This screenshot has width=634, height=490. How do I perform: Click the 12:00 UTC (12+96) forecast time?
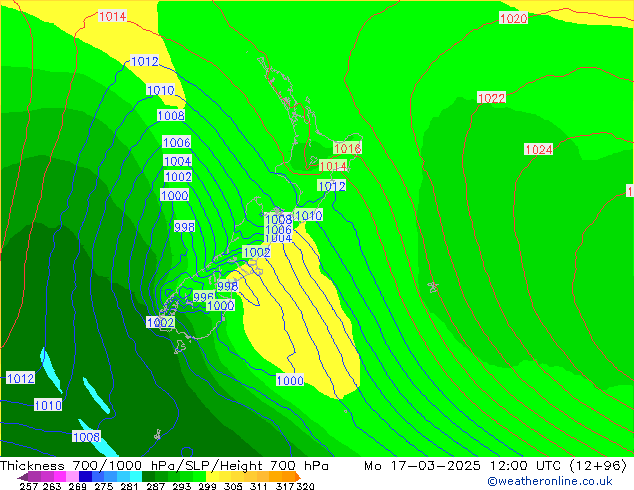pos(558,466)
